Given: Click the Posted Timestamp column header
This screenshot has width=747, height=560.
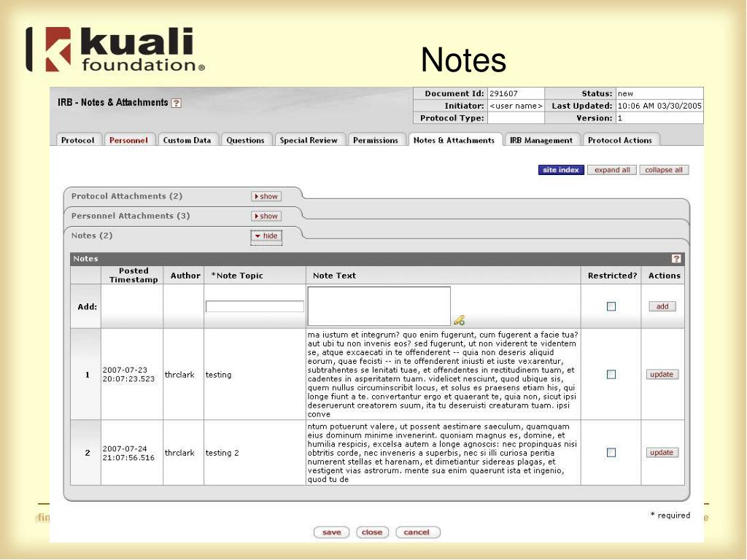Looking at the screenshot, I should [x=133, y=275].
